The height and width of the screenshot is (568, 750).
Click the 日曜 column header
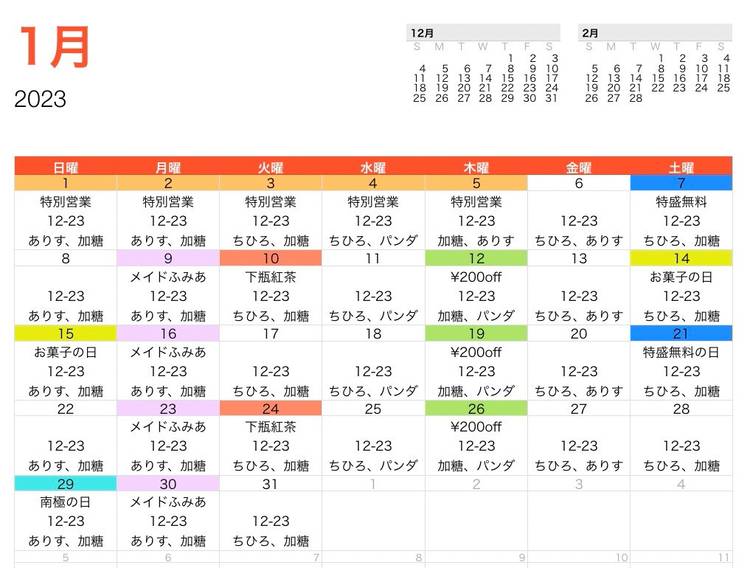point(66,166)
